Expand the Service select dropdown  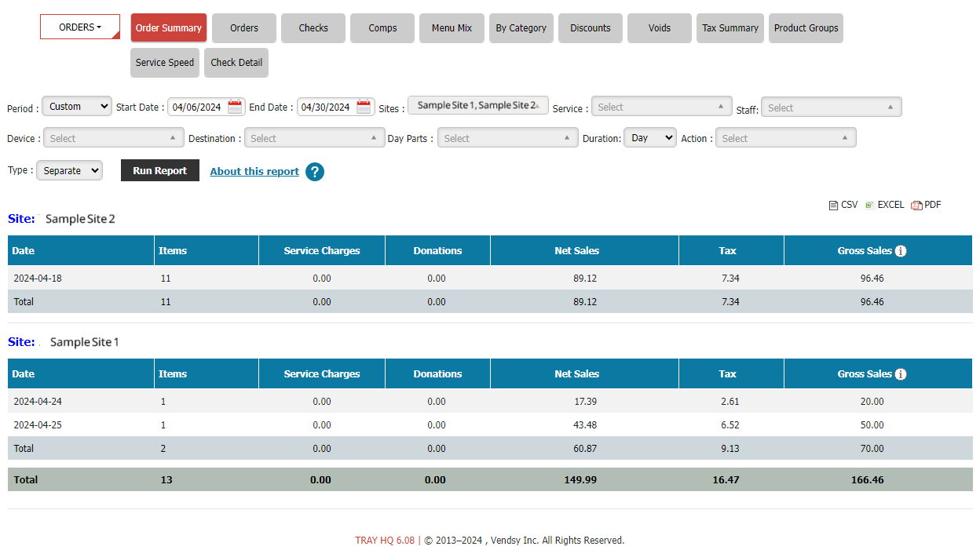click(661, 107)
